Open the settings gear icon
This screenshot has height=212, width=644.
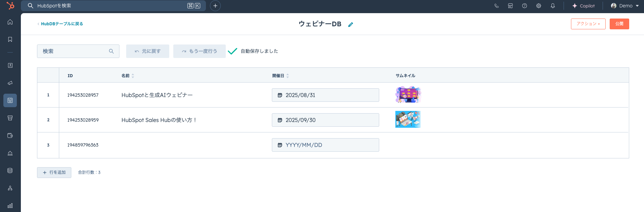539,6
